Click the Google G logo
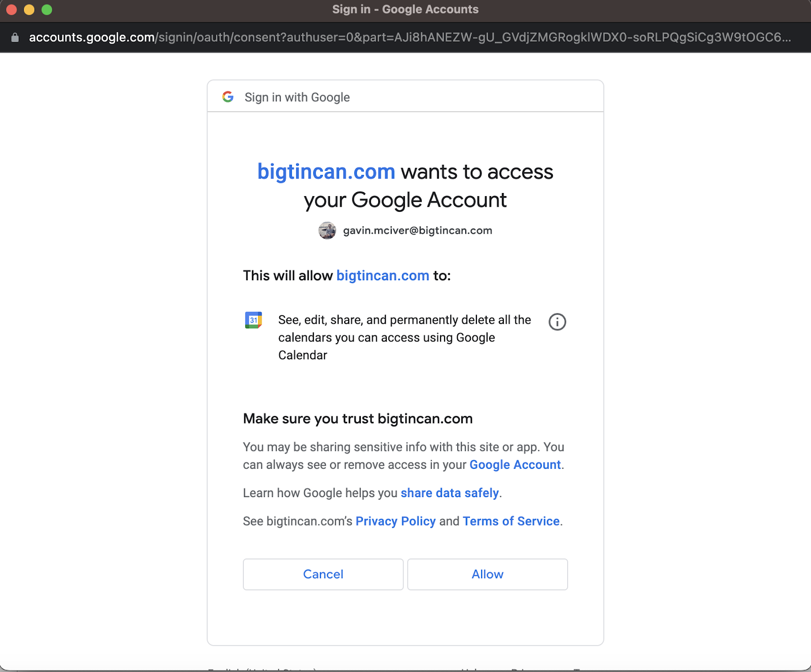Screen dimensions: 811x672 coord(228,97)
